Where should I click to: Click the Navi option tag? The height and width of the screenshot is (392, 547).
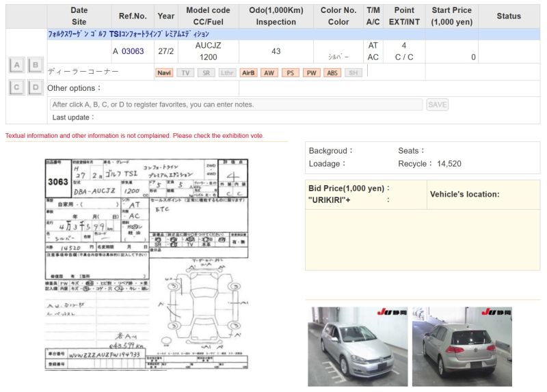point(164,73)
